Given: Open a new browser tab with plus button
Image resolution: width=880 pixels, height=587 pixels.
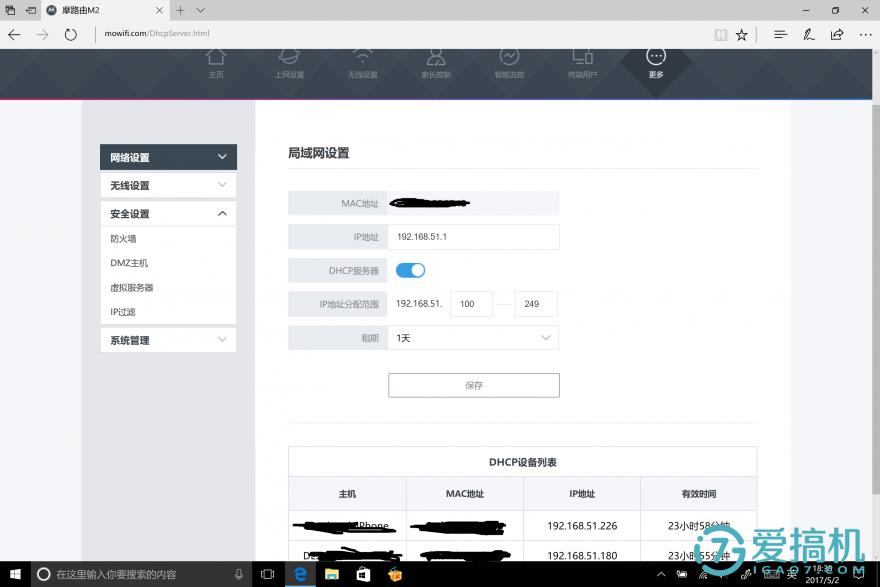Looking at the screenshot, I should click(178, 10).
